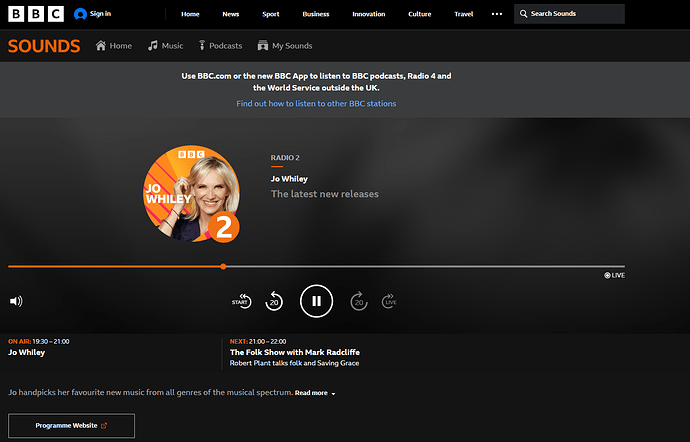Click the LIVE indicator under the progress bar

point(614,275)
